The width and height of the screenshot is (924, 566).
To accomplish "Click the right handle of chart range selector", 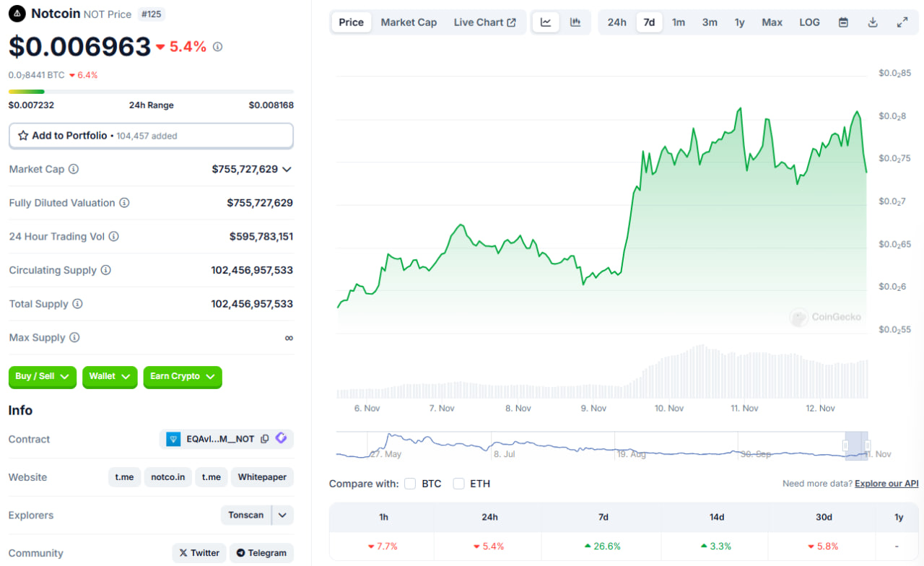I will point(867,445).
